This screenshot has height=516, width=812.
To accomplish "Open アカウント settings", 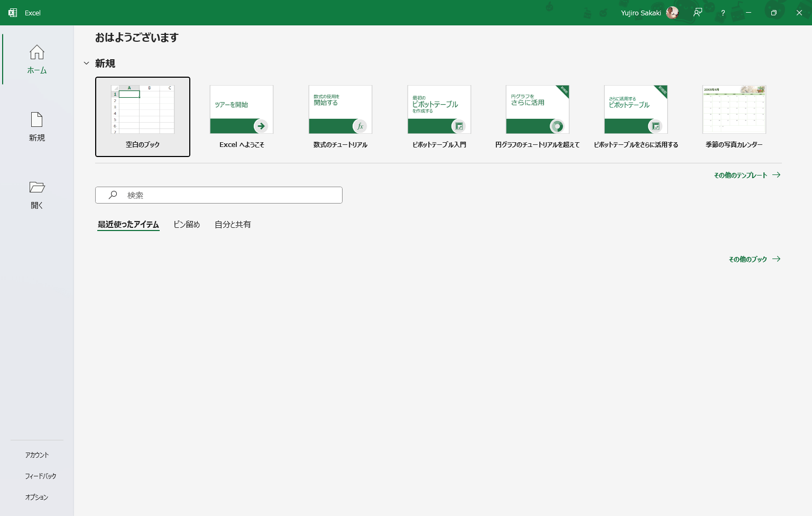I will (x=37, y=455).
